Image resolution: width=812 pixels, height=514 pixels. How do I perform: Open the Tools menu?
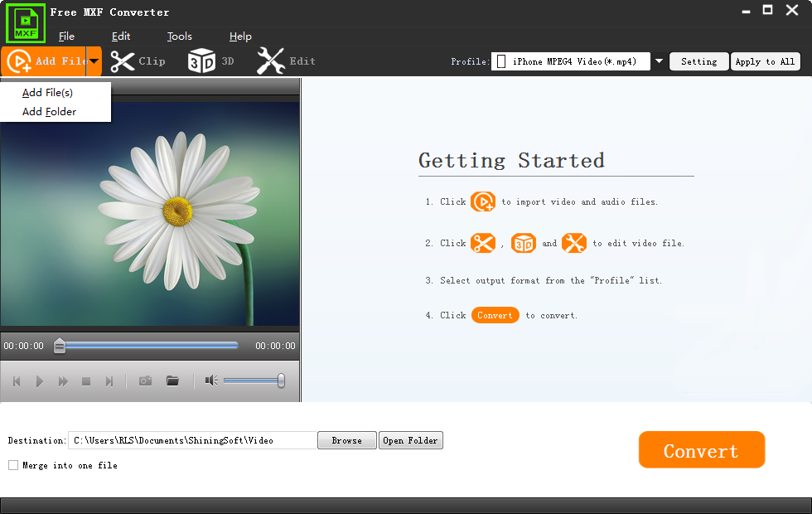(179, 36)
